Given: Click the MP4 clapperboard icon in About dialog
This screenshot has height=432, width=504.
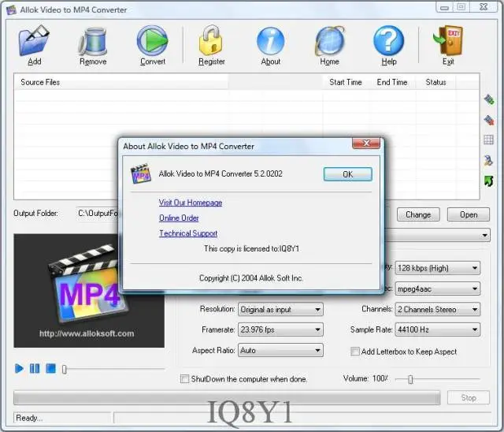Looking at the screenshot, I should (141, 173).
